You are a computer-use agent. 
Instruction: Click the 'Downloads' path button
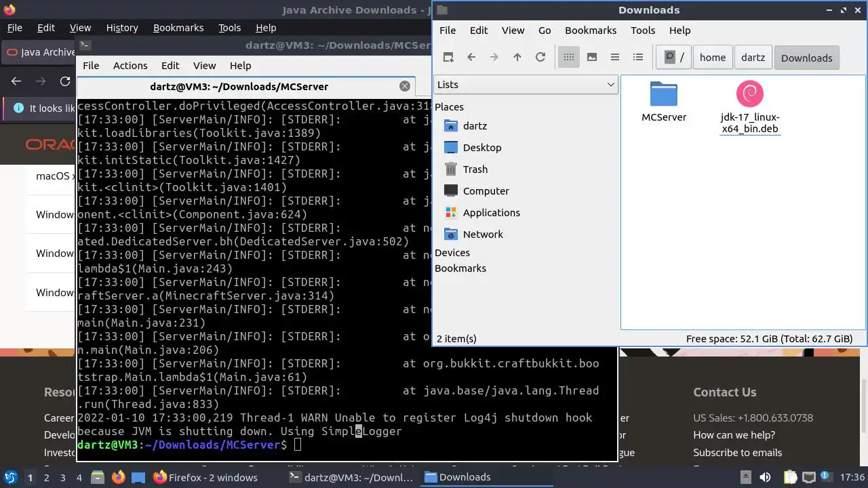(806, 58)
